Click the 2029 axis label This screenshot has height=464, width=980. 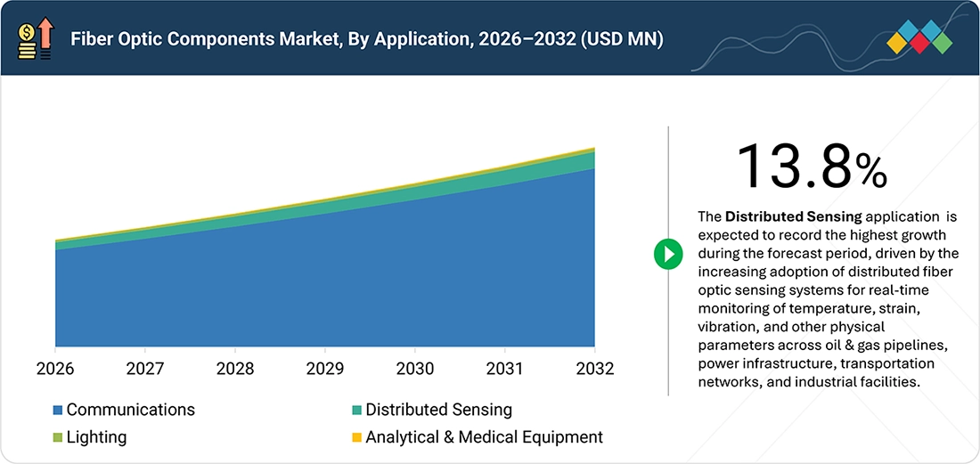pyautogui.click(x=325, y=369)
